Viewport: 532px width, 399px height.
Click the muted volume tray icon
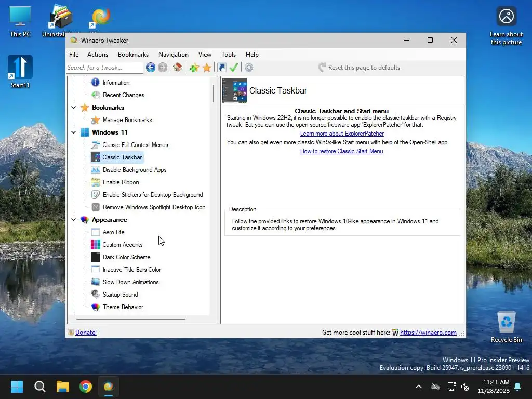(465, 387)
